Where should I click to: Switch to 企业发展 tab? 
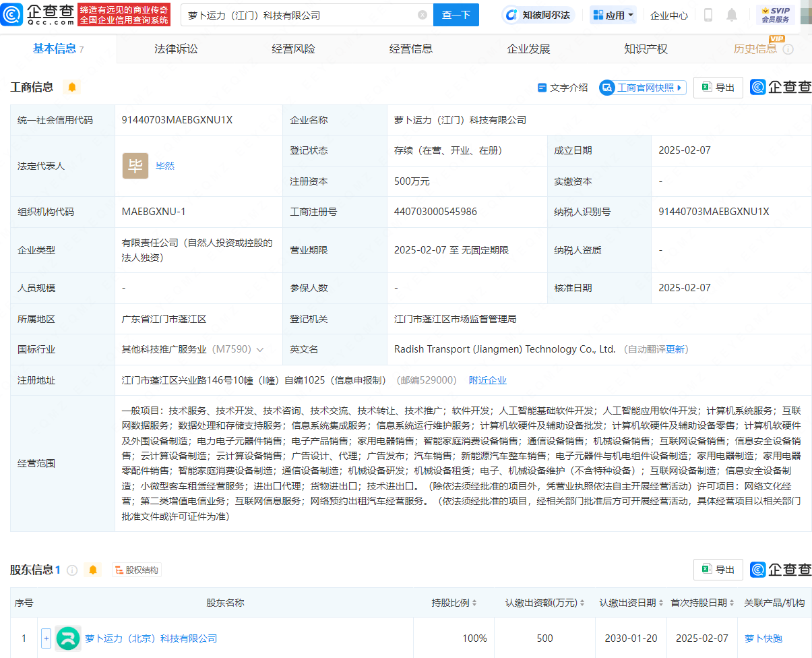[x=528, y=49]
